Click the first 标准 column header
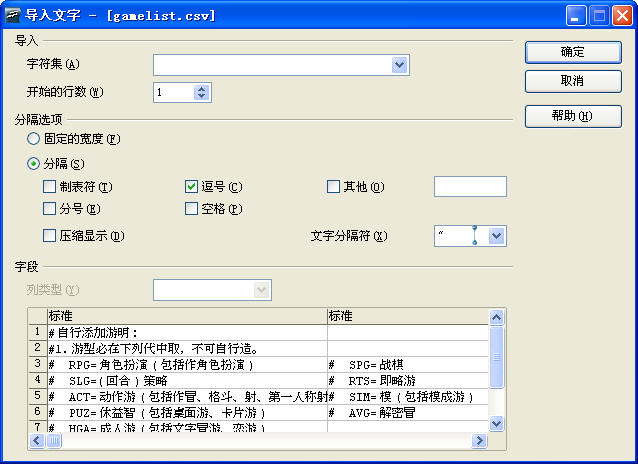638x464 pixels. (x=188, y=316)
